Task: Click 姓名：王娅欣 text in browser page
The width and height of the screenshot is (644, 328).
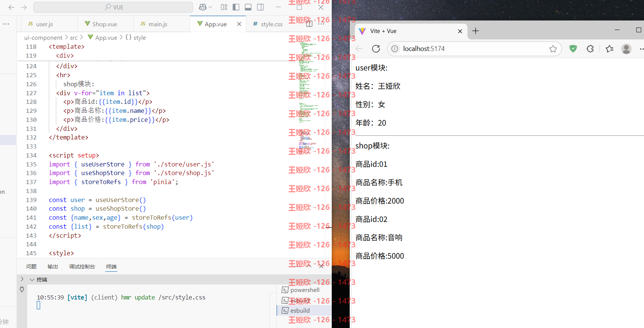Action: (378, 86)
